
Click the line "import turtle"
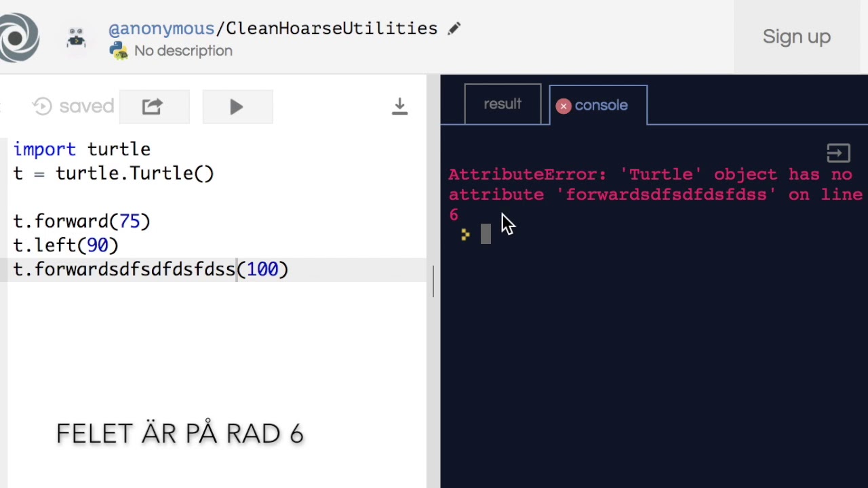click(82, 149)
